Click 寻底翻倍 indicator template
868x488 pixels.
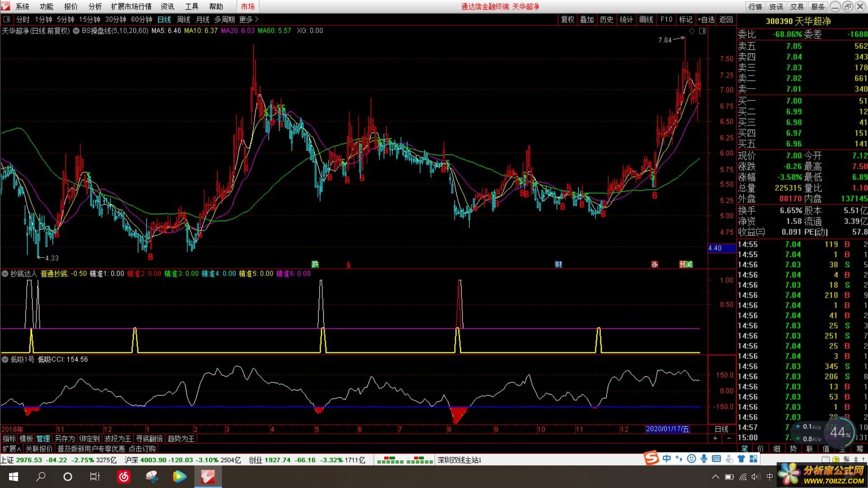[149, 438]
